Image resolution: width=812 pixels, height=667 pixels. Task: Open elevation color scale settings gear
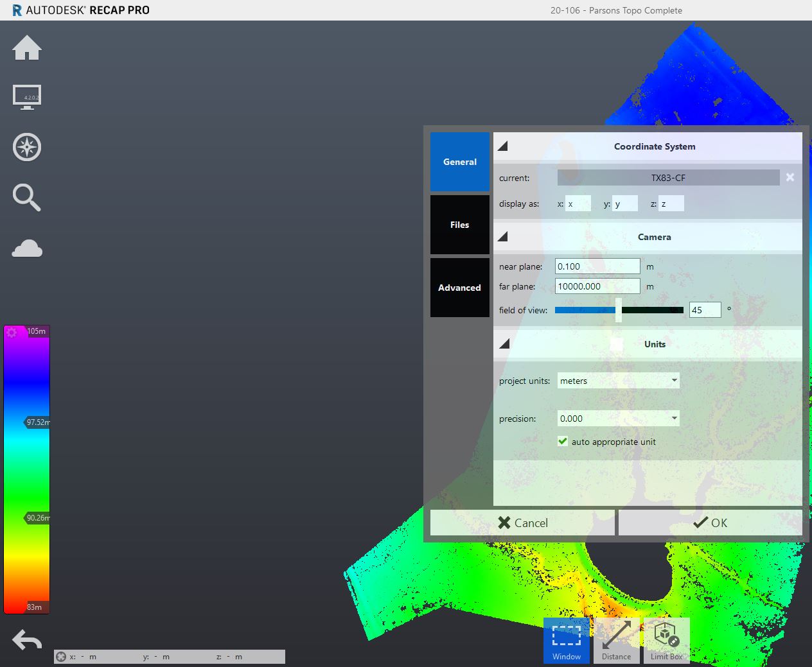pos(12,331)
